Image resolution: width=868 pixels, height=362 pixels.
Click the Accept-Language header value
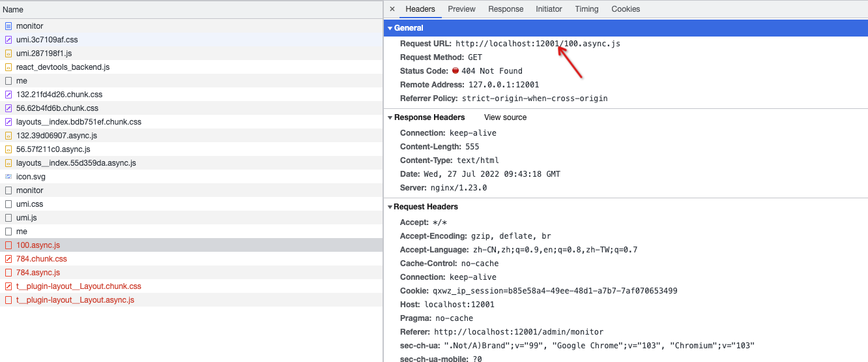(x=555, y=250)
